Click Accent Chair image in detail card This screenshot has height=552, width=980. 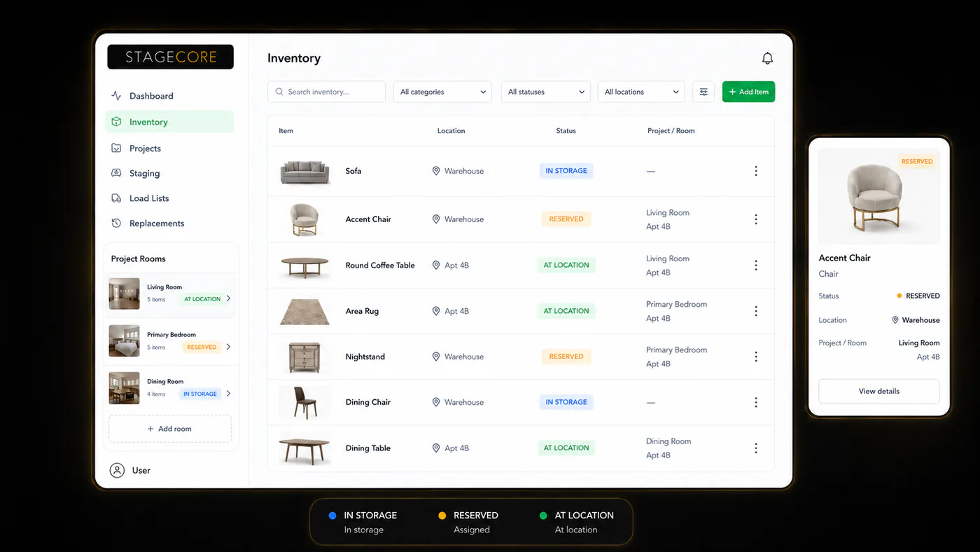tap(879, 197)
